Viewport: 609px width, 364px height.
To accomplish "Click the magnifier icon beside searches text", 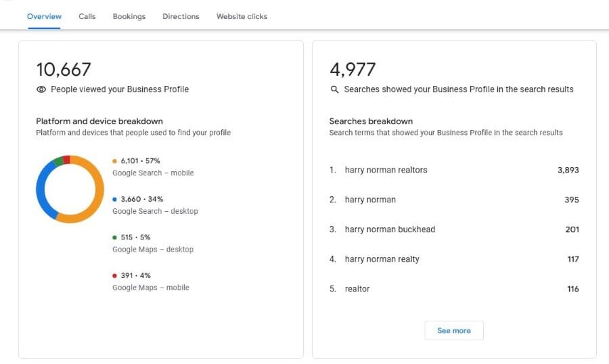I will pos(334,90).
